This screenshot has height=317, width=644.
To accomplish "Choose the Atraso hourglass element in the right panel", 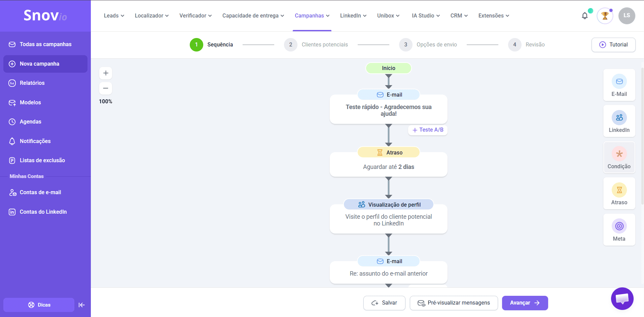I will [x=619, y=190].
